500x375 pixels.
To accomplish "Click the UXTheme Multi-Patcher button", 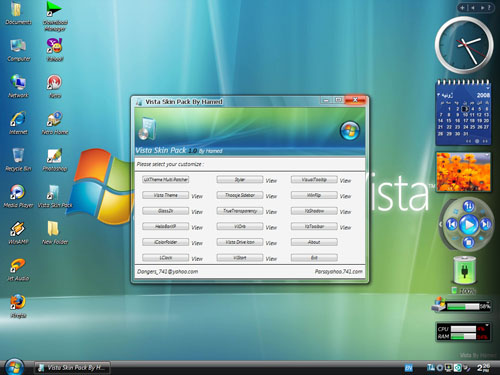I will tap(166, 180).
